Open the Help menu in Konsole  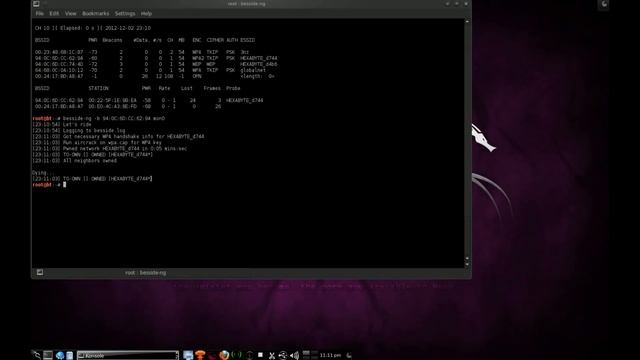click(146, 13)
